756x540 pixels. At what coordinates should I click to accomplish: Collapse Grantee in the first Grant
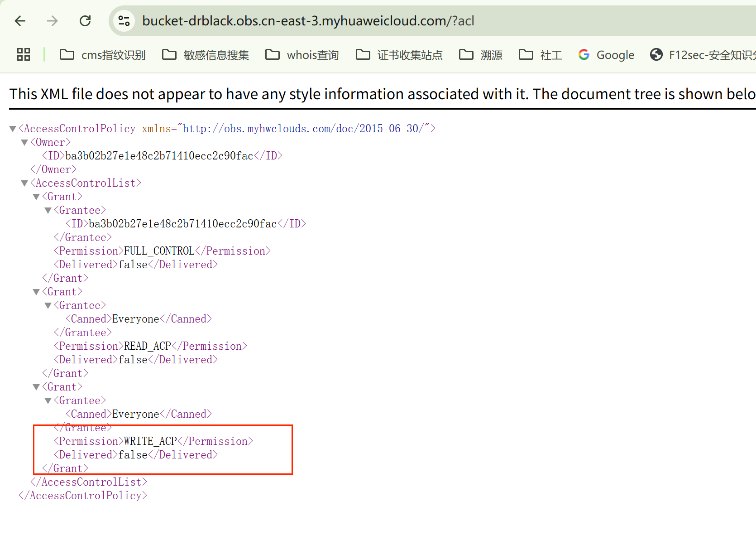point(48,211)
